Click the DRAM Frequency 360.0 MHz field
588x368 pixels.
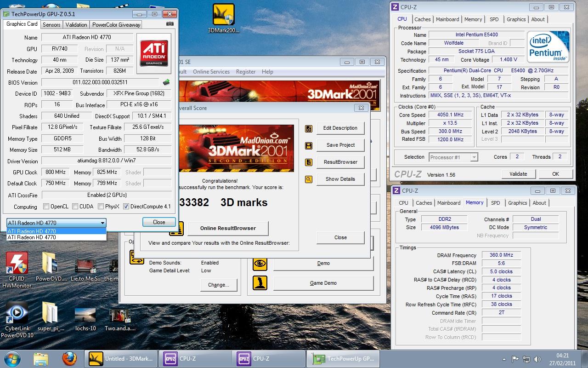click(x=501, y=255)
